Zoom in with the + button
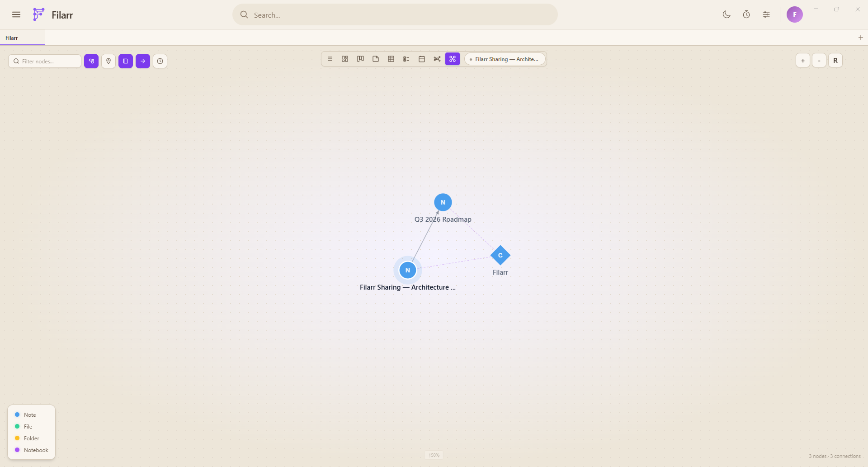868x467 pixels. (803, 61)
